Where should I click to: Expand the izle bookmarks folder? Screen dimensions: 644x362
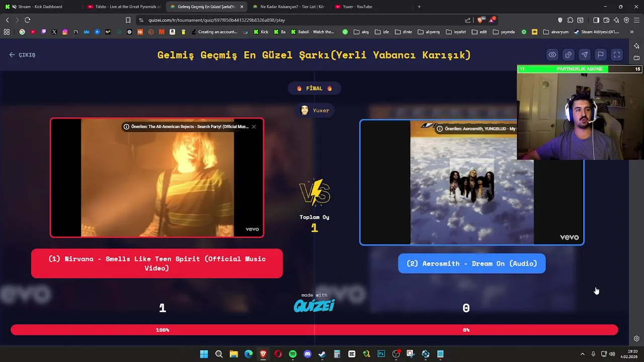(382, 32)
